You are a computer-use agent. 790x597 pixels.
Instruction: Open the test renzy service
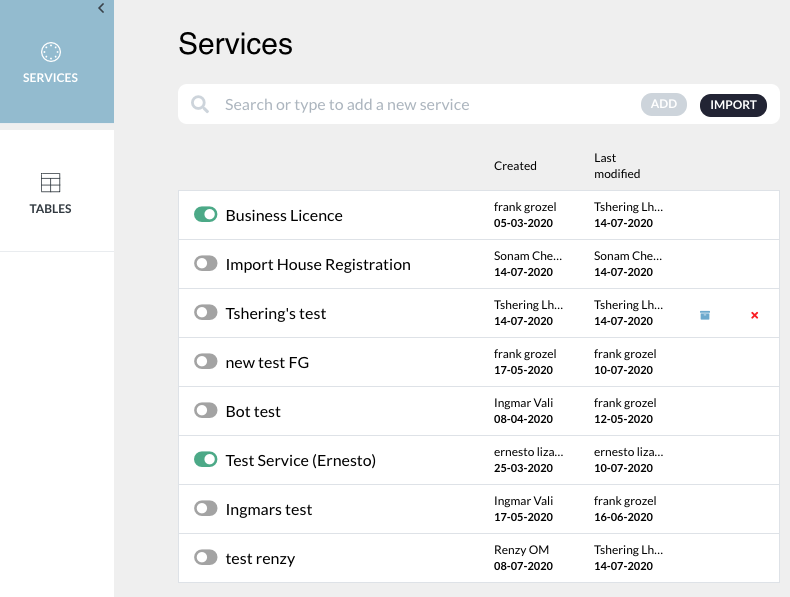coord(260,559)
